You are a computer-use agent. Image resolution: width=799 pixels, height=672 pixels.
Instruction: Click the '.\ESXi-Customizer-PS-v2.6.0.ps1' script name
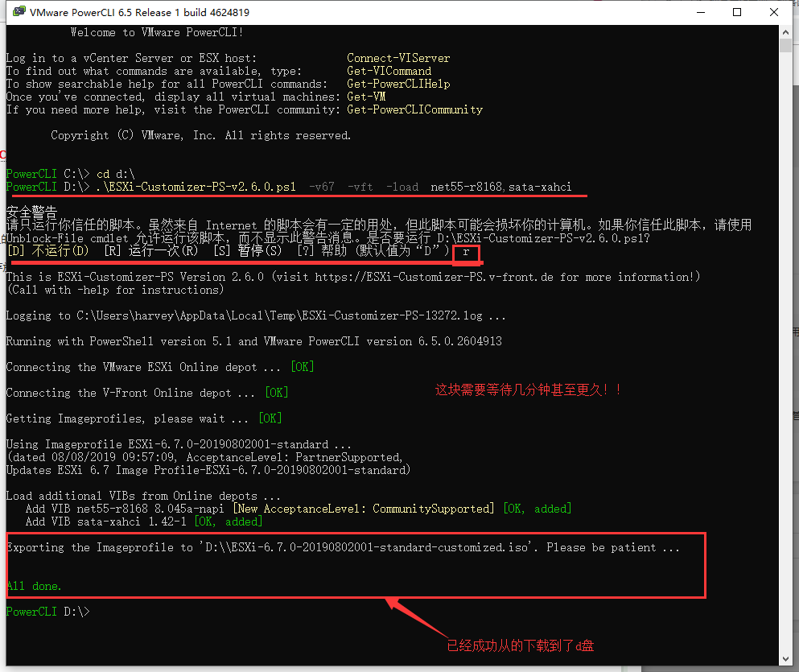[196, 187]
